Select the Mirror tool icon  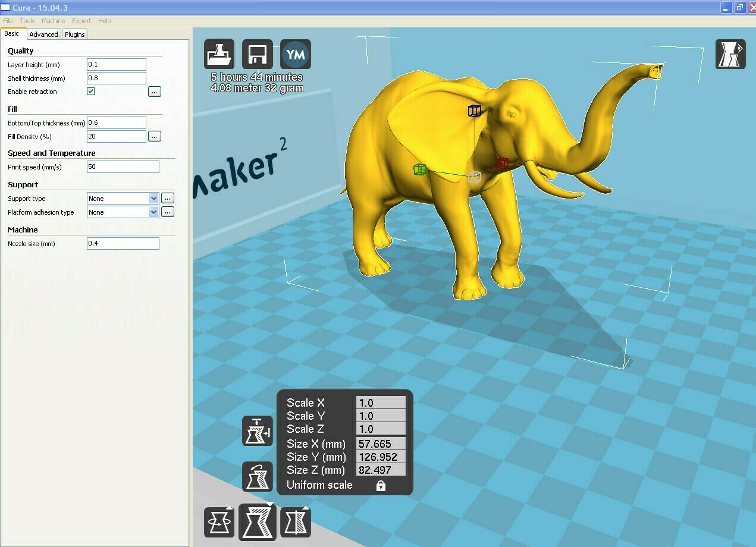296,522
